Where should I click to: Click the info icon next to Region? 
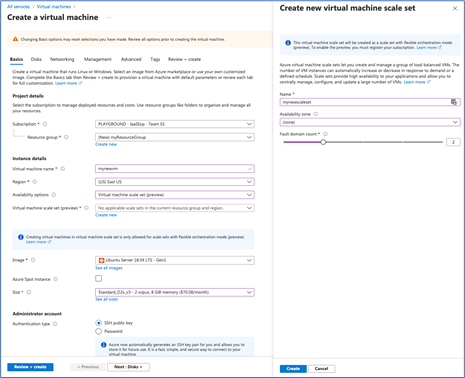pos(35,182)
